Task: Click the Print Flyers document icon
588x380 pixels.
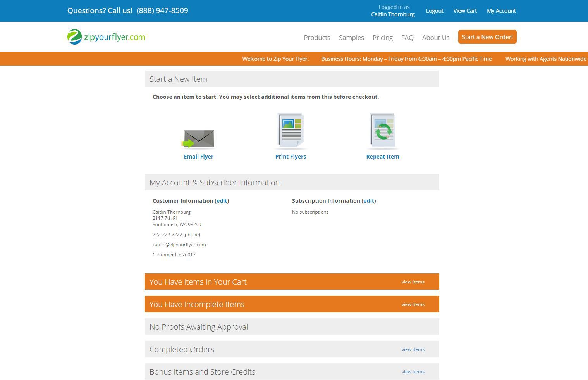Action: [291, 131]
